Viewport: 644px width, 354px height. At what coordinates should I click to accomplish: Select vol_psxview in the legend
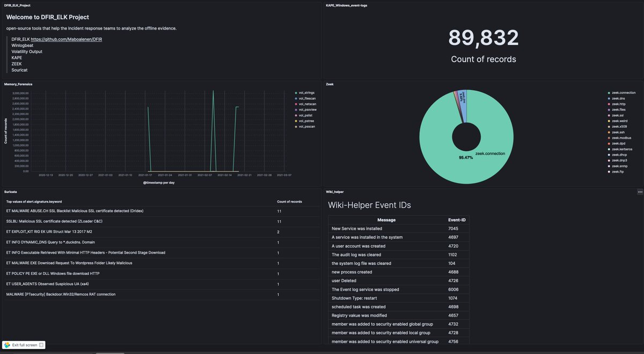pos(307,110)
